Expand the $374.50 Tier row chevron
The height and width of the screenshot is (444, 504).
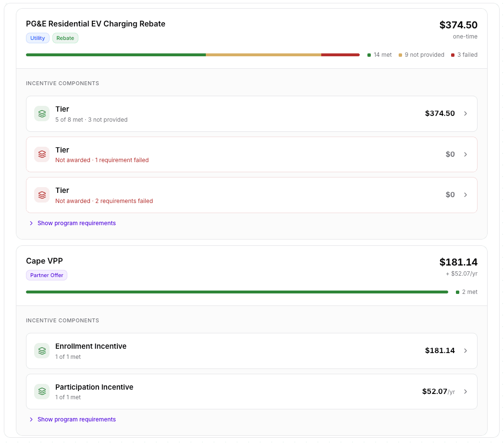point(466,114)
